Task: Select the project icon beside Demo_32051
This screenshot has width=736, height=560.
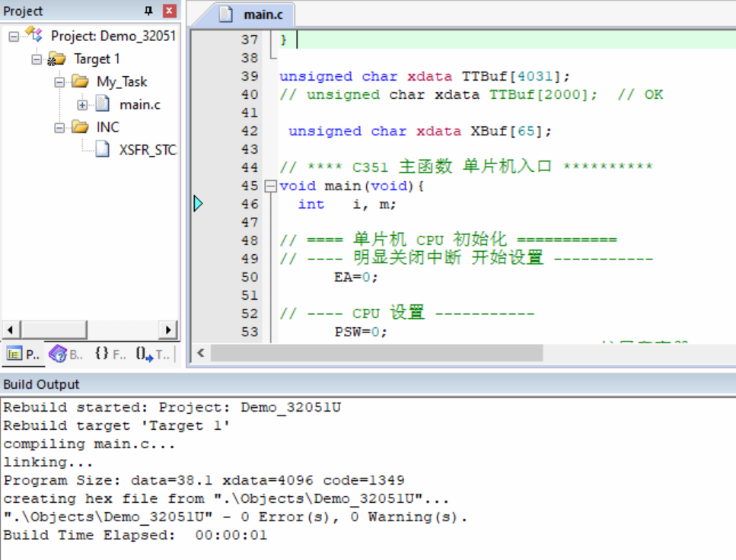Action: [x=34, y=34]
